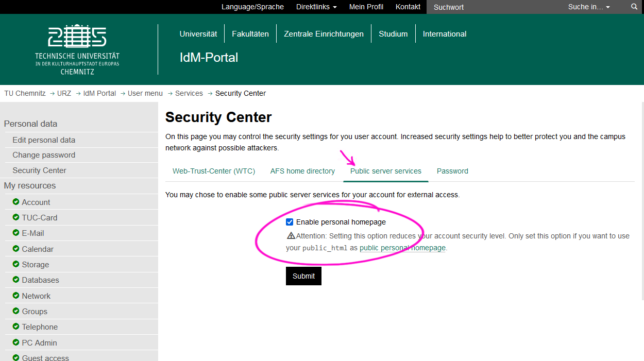
Task: Expand the Suche in... dropdown
Action: [588, 7]
